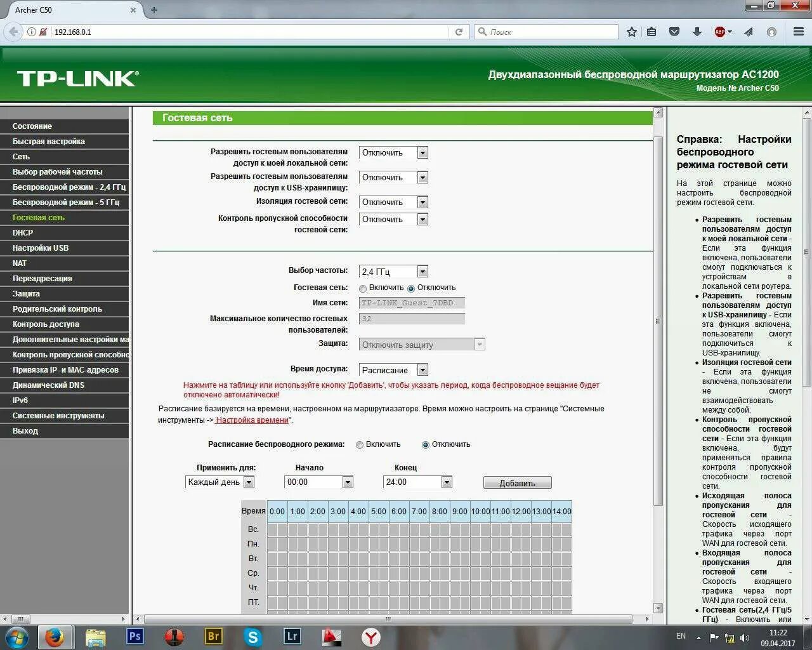Launch Lightroom from the taskbar

(292, 636)
